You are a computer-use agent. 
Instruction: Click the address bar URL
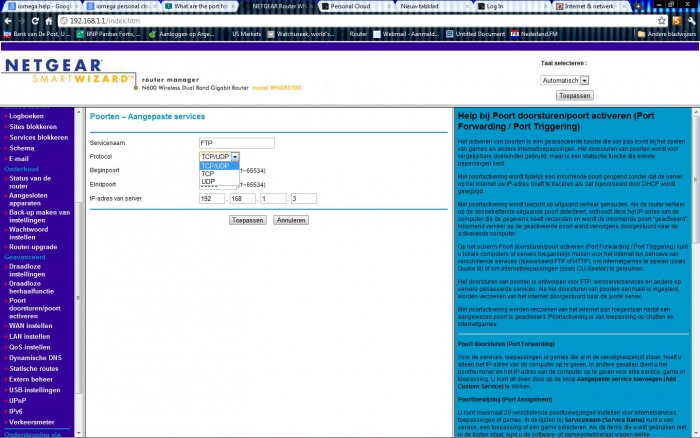pyautogui.click(x=104, y=21)
